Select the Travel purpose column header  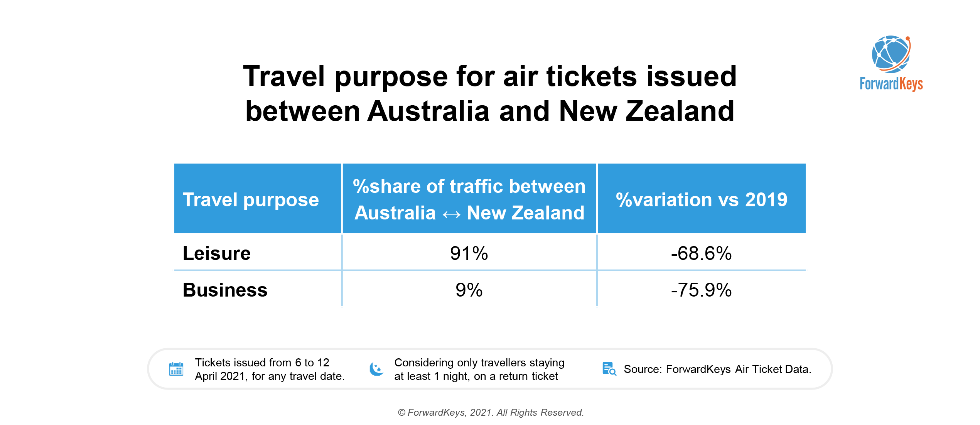(x=258, y=198)
